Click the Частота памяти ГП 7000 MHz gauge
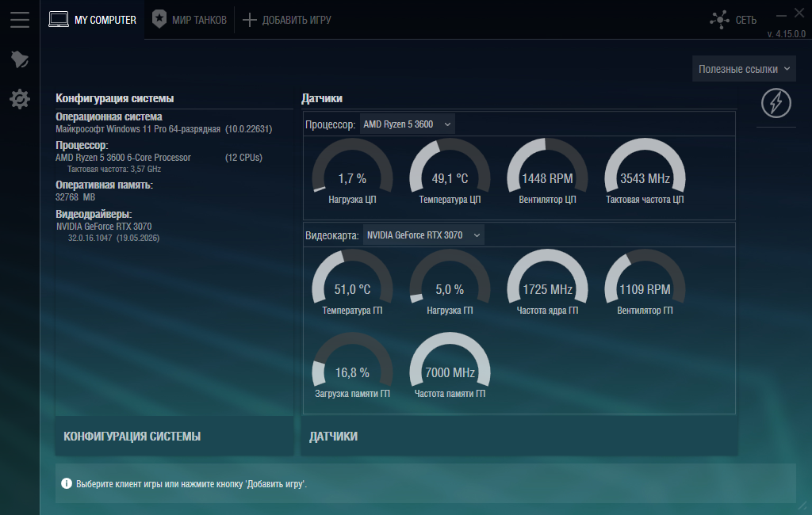Screen dimensions: 812x515 [x=450, y=366]
